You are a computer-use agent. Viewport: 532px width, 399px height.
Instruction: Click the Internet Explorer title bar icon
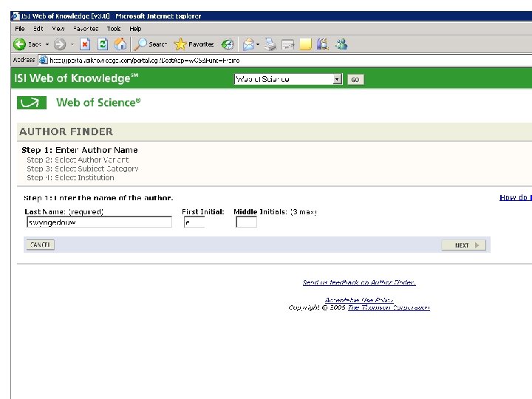click(x=16, y=16)
